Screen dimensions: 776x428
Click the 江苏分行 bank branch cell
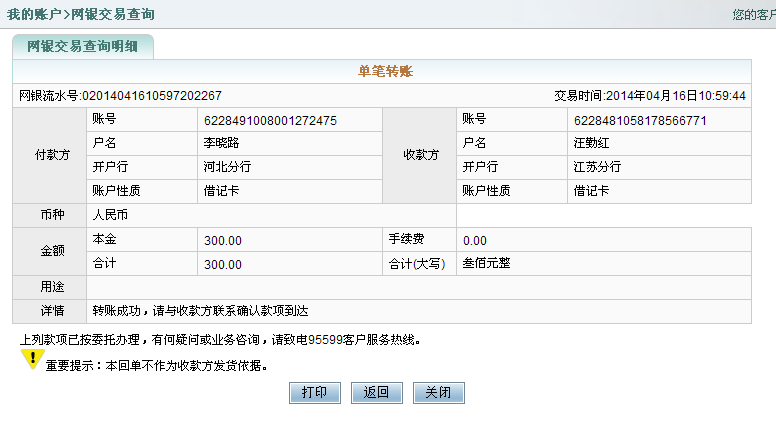pyautogui.click(x=597, y=167)
